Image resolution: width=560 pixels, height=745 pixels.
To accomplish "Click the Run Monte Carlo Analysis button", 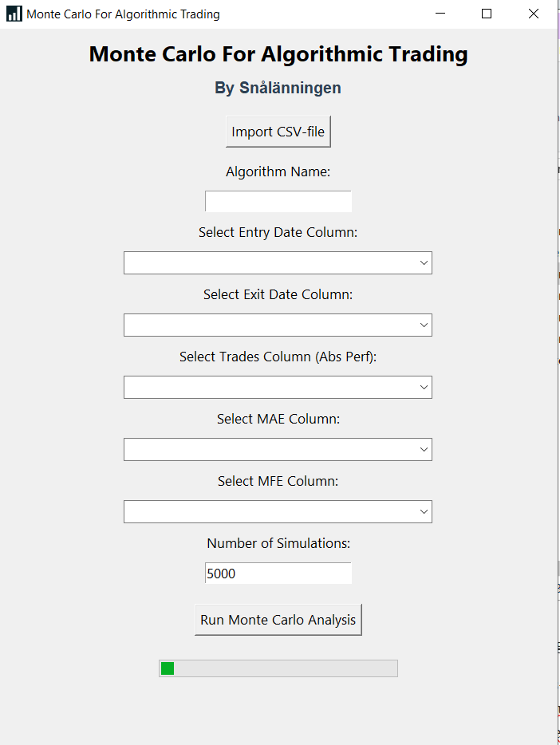I will click(x=278, y=620).
